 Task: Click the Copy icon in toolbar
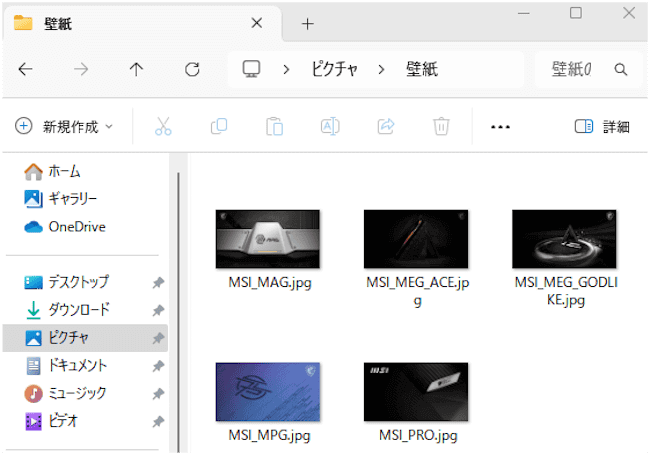coord(219,126)
